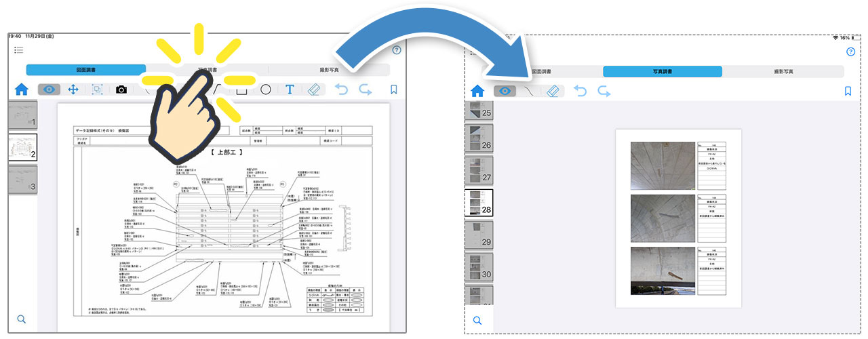Select the dashed-square selection tool
The height and width of the screenshot is (339, 868).
97,89
